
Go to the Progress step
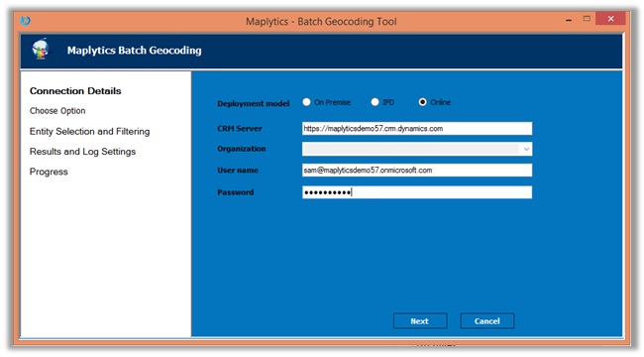[49, 172]
